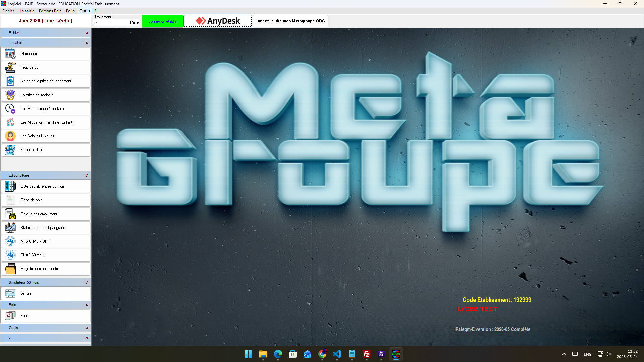
Task: Collapse the Editions Paie sidebar section
Action: click(87, 175)
